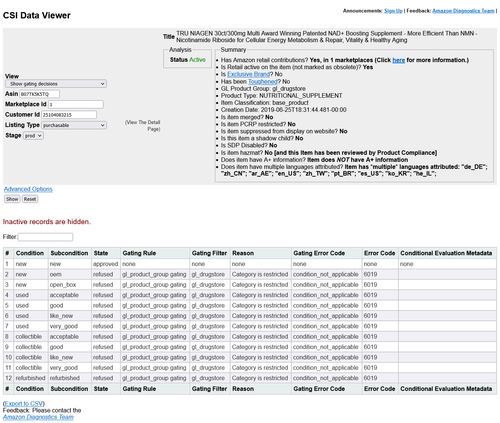
Task: Click 'condition_not_applicable' in row 6
Action: coord(326,316)
